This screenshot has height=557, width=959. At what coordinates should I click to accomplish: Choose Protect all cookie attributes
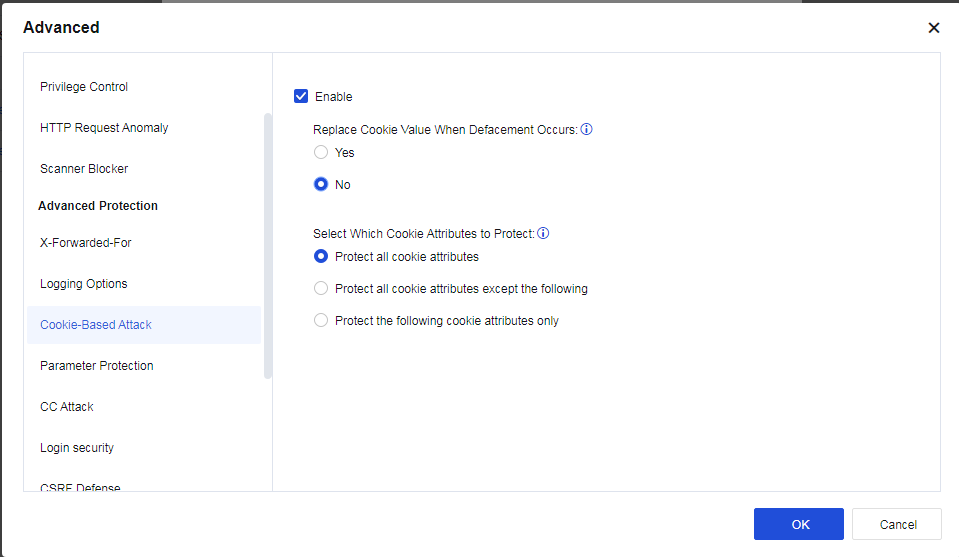click(321, 257)
